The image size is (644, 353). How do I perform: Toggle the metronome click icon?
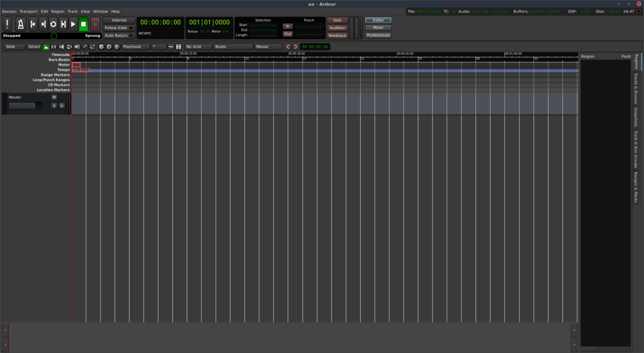click(x=20, y=24)
